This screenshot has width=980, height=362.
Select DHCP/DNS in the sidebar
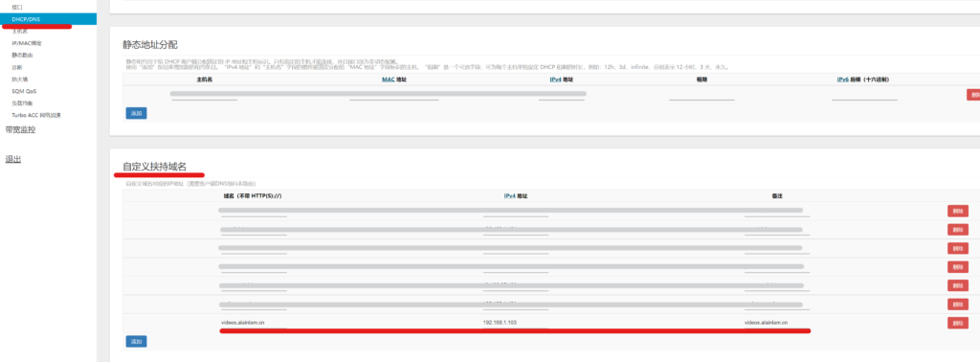tap(48, 19)
